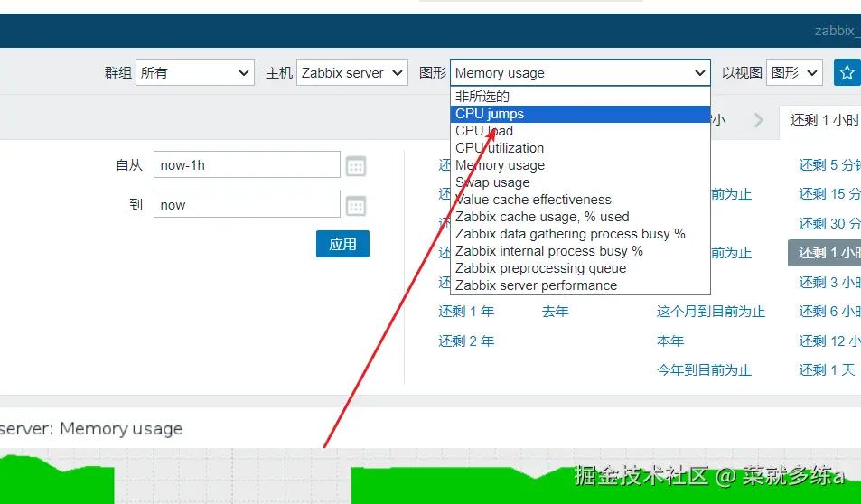The height and width of the screenshot is (504, 861).
Task: Select the 去年 time range link
Action: point(555,312)
